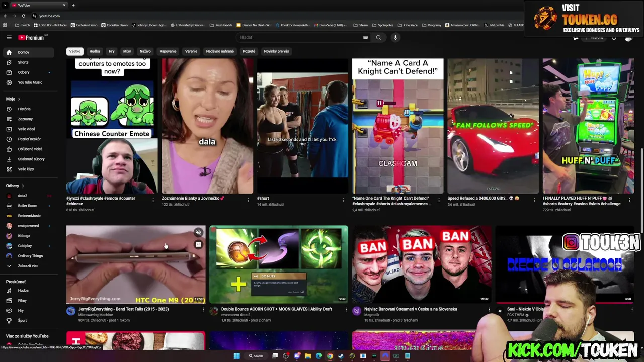Image resolution: width=644 pixels, height=362 pixels.
Task: Expand the Moje section chevron
Action: point(19,99)
